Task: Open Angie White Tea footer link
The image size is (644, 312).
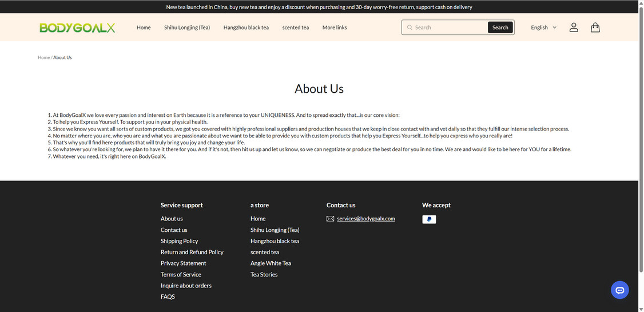Action: pos(271,263)
